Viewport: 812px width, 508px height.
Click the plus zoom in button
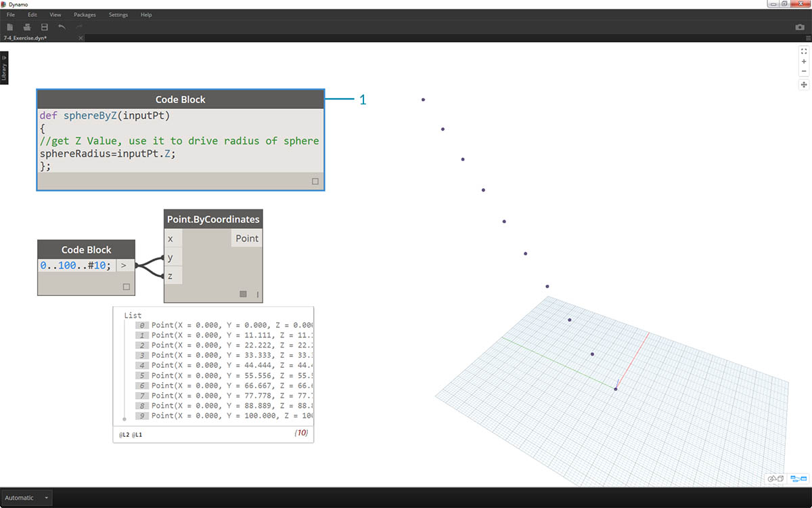click(804, 62)
